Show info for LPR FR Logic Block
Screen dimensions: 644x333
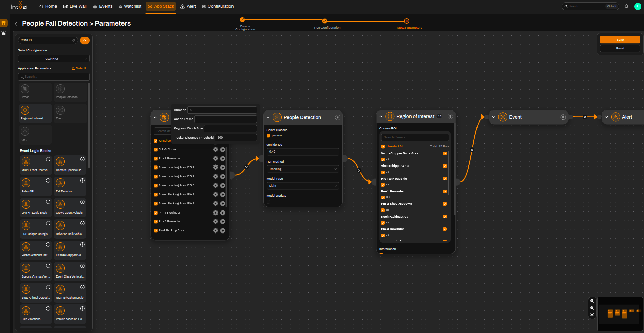48,202
